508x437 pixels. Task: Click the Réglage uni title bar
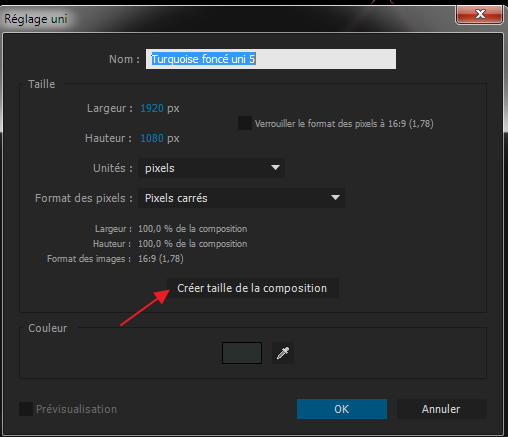pyautogui.click(x=227, y=18)
